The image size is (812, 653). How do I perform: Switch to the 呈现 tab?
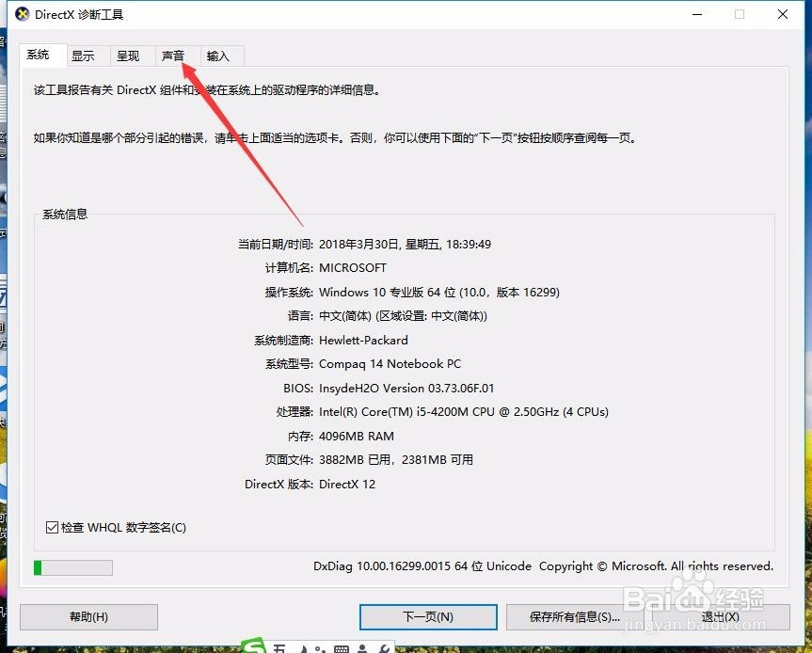(x=130, y=56)
